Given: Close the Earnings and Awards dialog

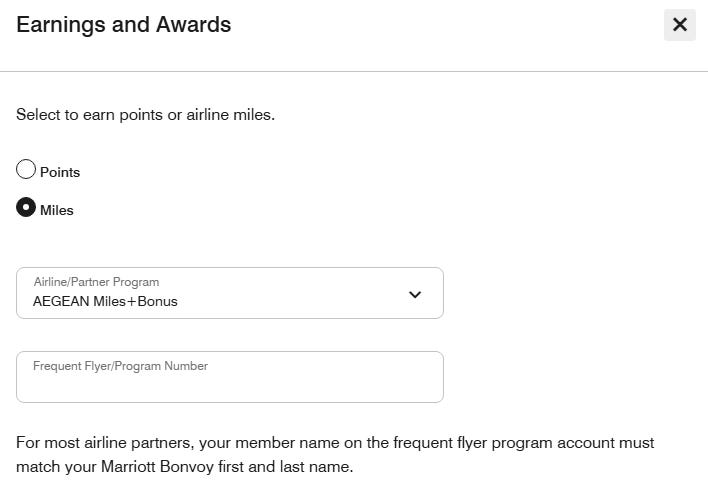Looking at the screenshot, I should click(680, 25).
